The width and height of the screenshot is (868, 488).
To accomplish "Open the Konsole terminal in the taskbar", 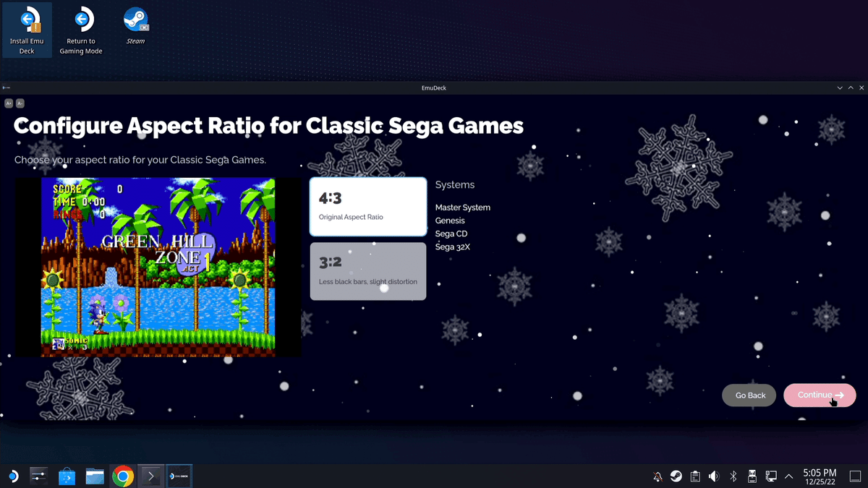I will coord(150,476).
